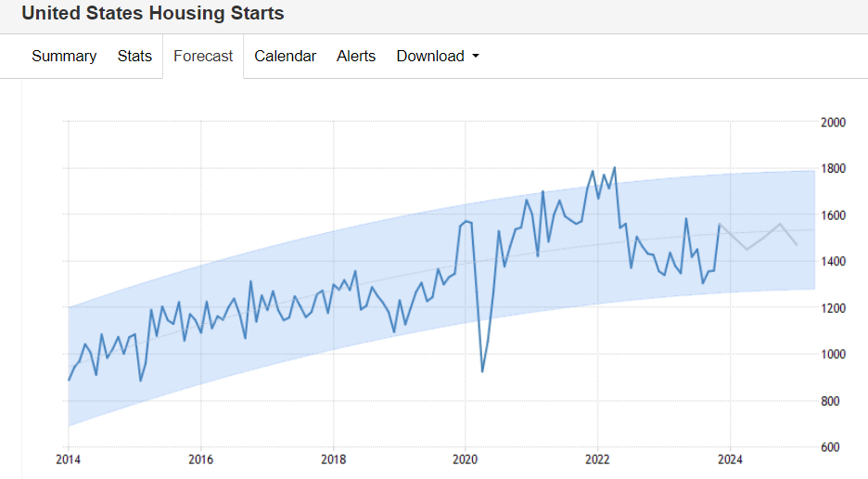Go to the Calendar tab
This screenshot has width=868, height=479.
[285, 57]
